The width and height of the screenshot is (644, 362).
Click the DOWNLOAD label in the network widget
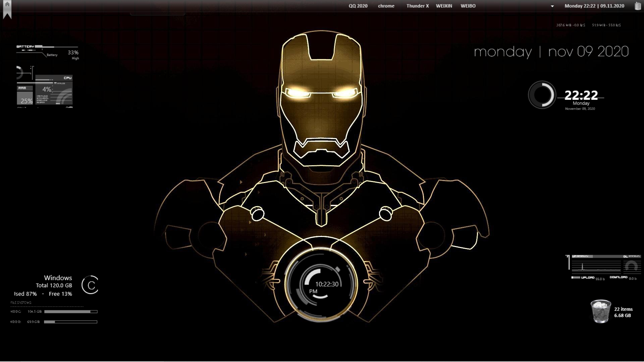[x=619, y=277]
